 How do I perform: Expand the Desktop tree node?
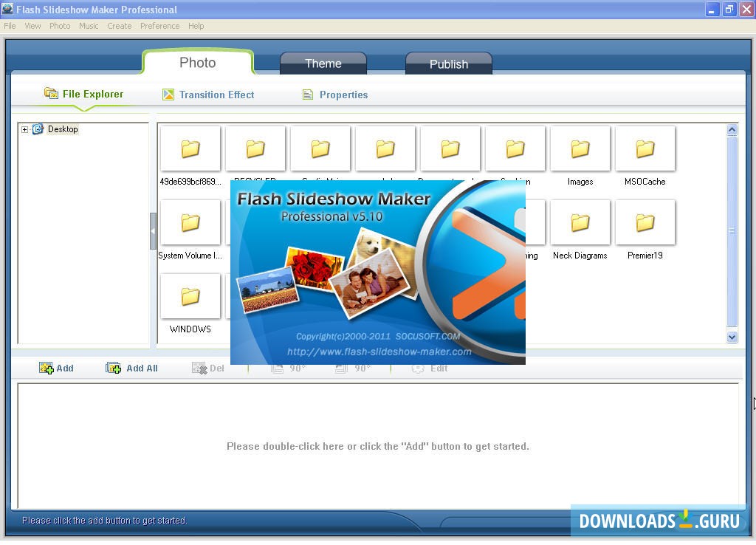click(x=24, y=129)
